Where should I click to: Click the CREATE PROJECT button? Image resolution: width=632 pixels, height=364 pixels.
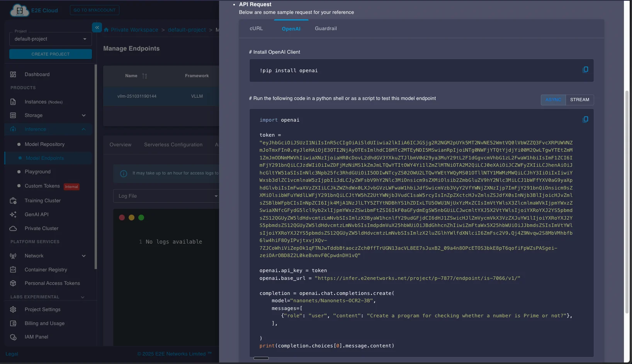tap(51, 54)
